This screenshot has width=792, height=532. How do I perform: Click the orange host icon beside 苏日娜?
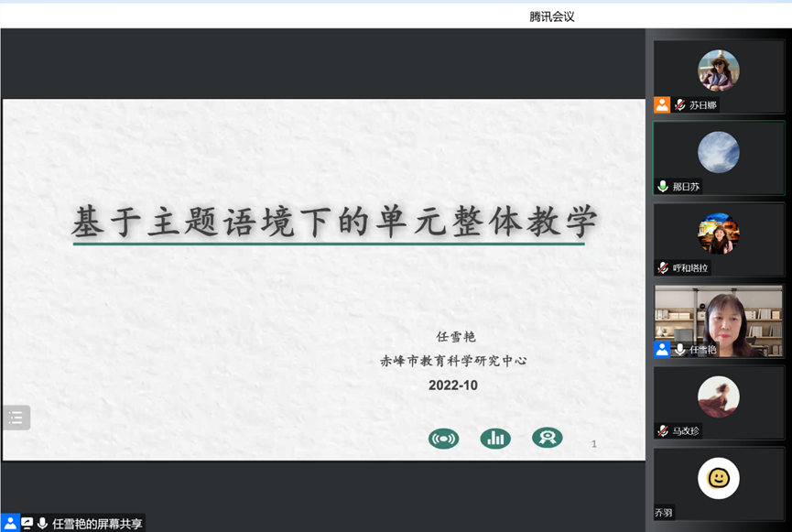pyautogui.click(x=662, y=105)
